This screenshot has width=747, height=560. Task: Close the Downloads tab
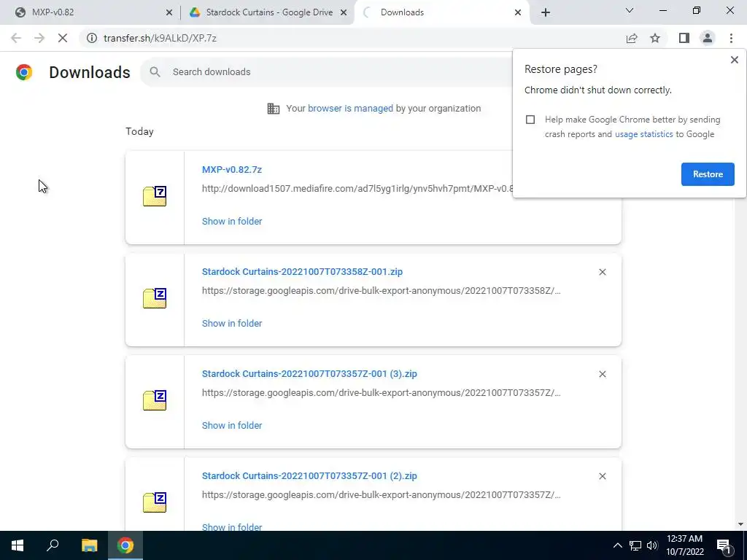(x=518, y=13)
